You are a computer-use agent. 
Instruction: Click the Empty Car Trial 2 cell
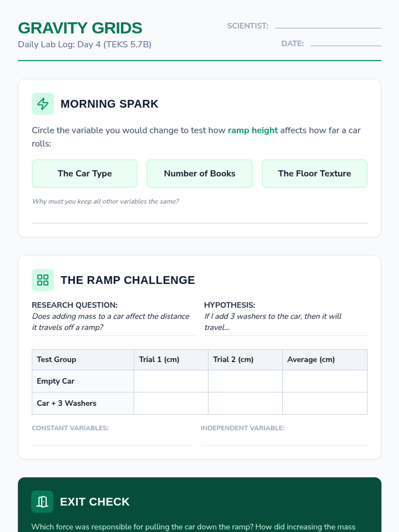point(245,381)
